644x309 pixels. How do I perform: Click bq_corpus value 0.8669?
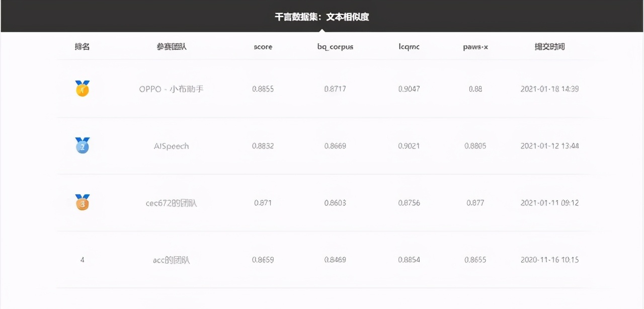point(335,146)
